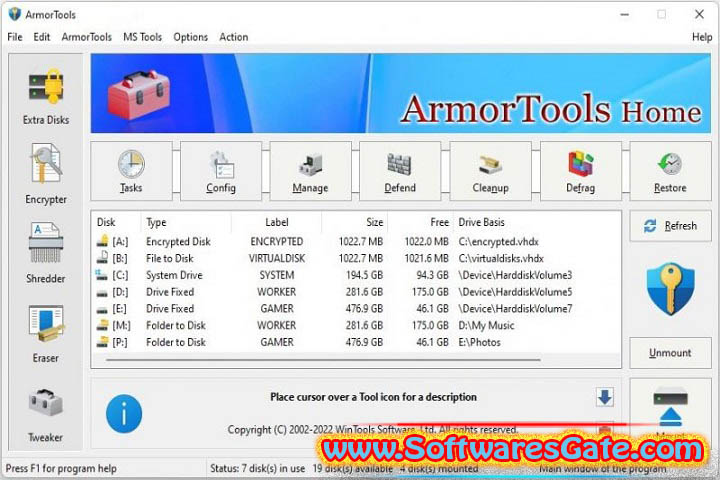Click the \Device\HarddiskVolume3 path
The image size is (720, 480).
click(x=515, y=275)
